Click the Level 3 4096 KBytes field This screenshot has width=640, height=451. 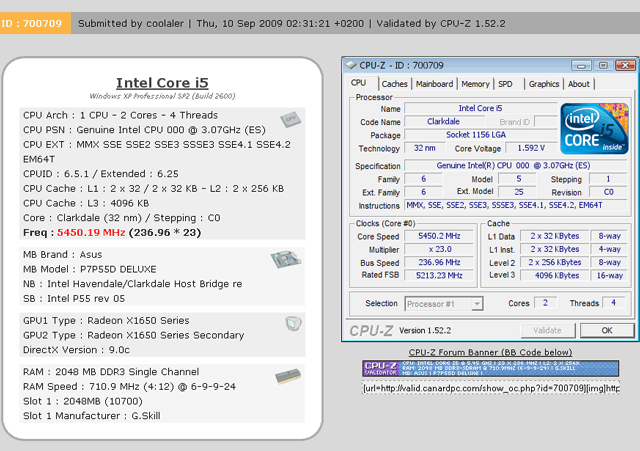tap(555, 275)
